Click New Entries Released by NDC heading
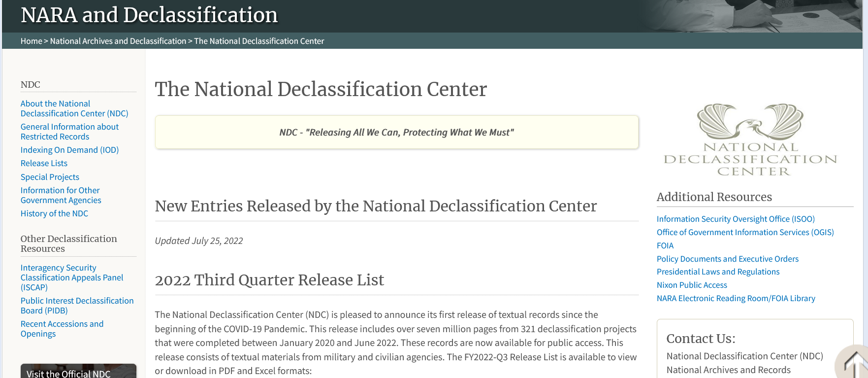868x378 pixels. pyautogui.click(x=376, y=206)
